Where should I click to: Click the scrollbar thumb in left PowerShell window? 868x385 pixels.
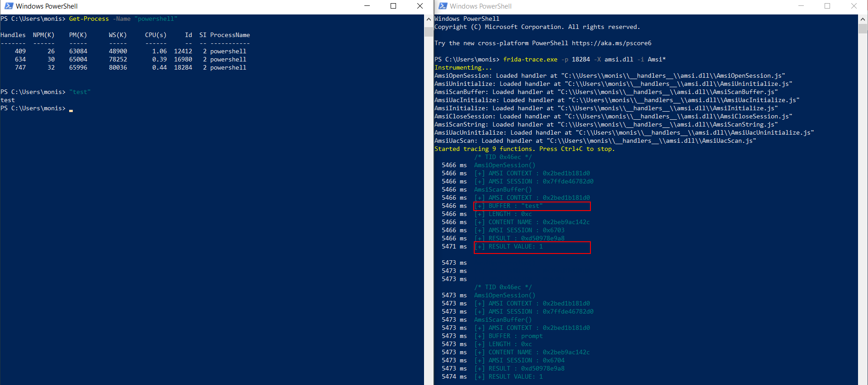coord(429,32)
